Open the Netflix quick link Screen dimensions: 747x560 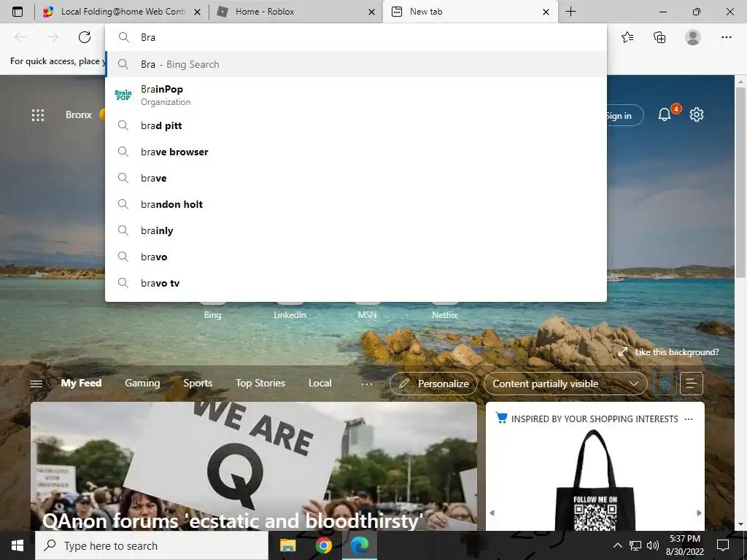pyautogui.click(x=444, y=315)
